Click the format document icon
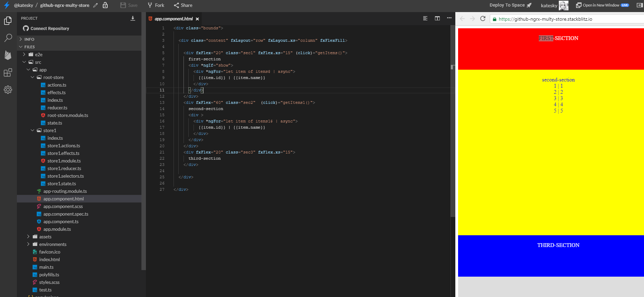Viewport: 644px width, 297px height. coord(425,18)
